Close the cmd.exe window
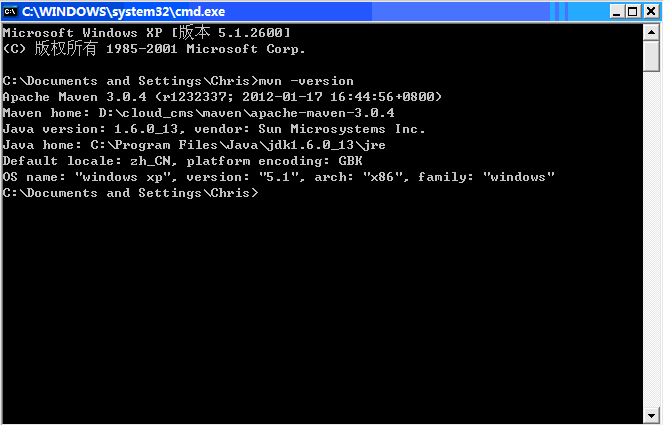This screenshot has width=663, height=425. (650, 10)
